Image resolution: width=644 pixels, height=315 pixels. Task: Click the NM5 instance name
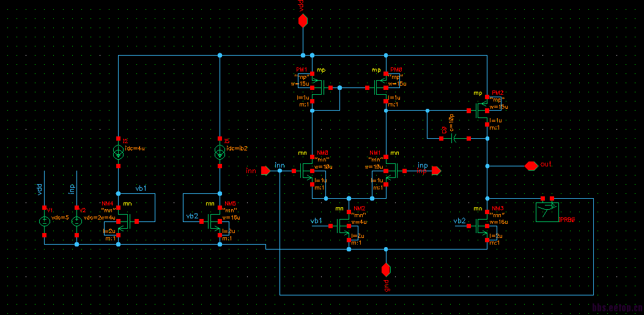click(230, 204)
